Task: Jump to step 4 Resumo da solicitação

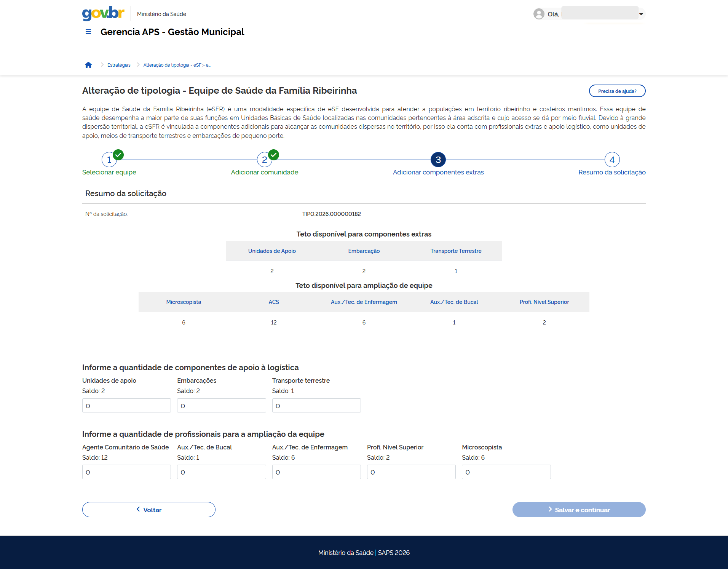Action: pyautogui.click(x=612, y=160)
